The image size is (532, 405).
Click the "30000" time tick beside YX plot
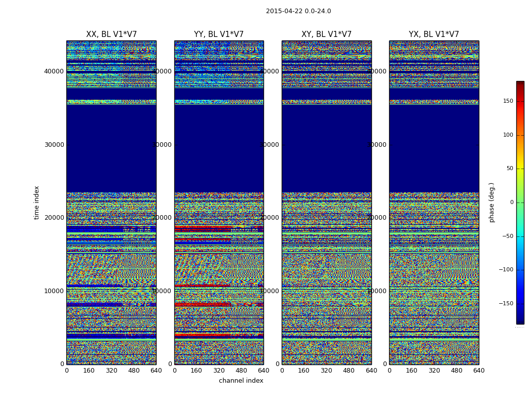coord(376,144)
